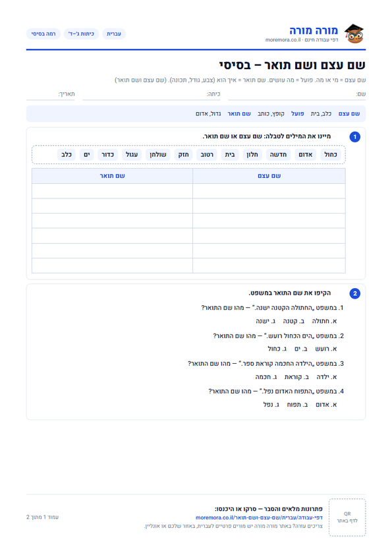Pick the word chip שולחן
392x555 pixels.
[158, 155]
